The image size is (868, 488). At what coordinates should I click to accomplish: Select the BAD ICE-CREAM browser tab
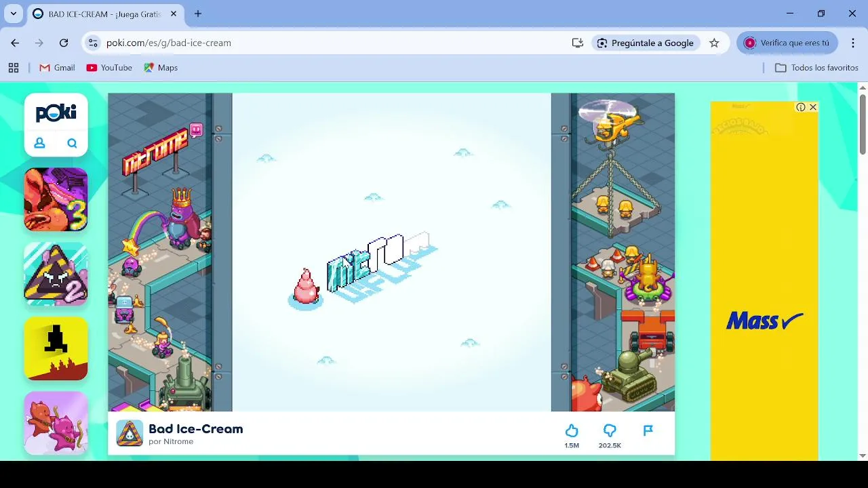coord(104,14)
